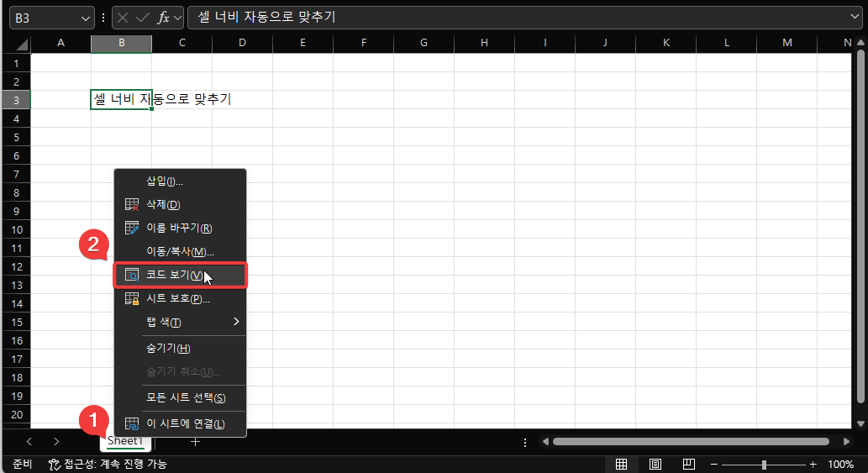
Task: Click vertical scrollbar up arrow
Action: point(860,43)
